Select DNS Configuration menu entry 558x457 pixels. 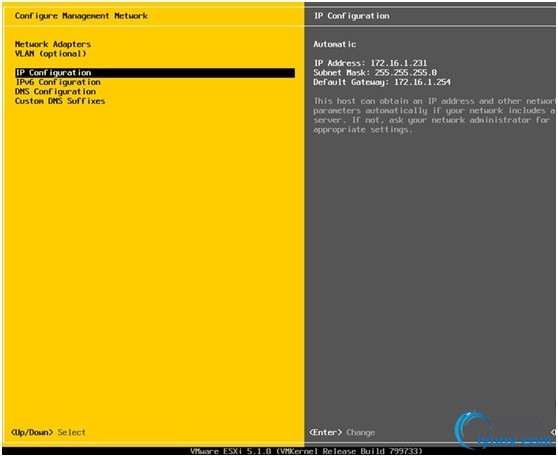pyautogui.click(x=55, y=91)
